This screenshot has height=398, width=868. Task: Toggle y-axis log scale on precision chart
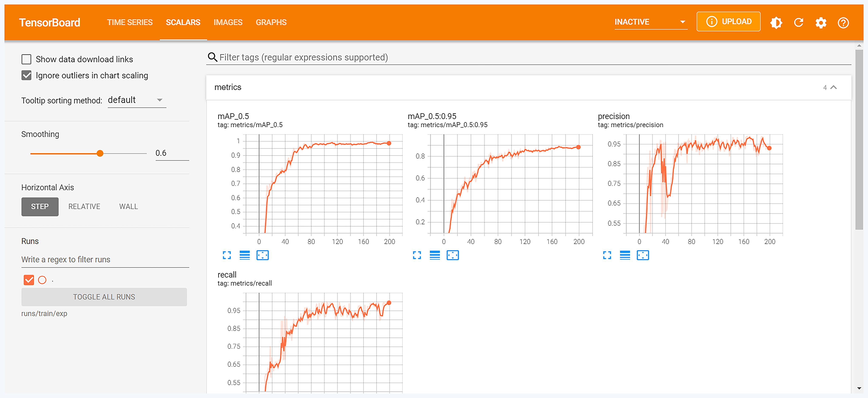coord(625,255)
